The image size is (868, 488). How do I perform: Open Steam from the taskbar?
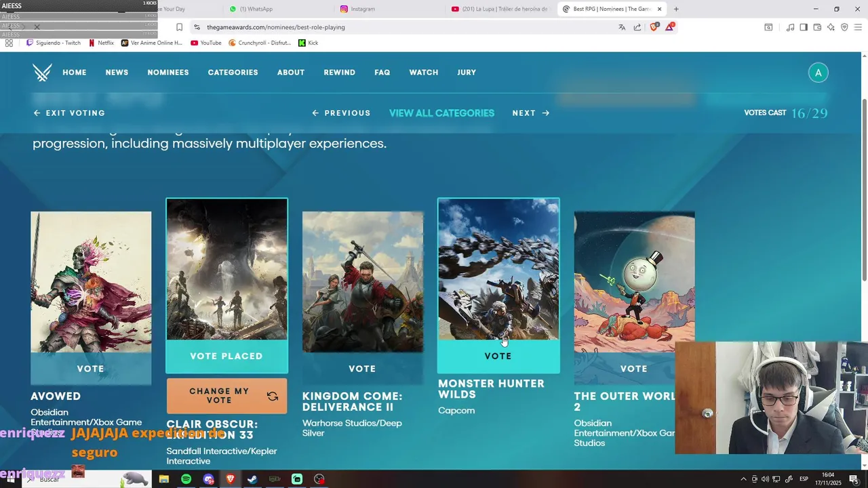[x=252, y=479]
